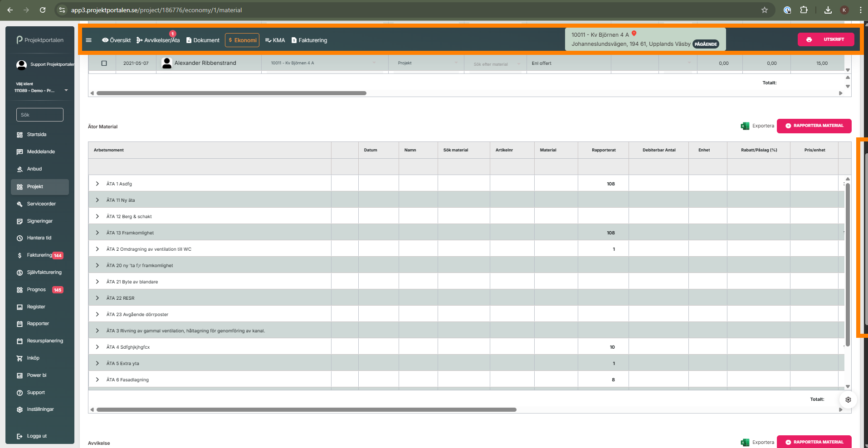Click RAPPORTERA MATERIAL for Ätor Material
The image size is (868, 448).
[814, 126]
